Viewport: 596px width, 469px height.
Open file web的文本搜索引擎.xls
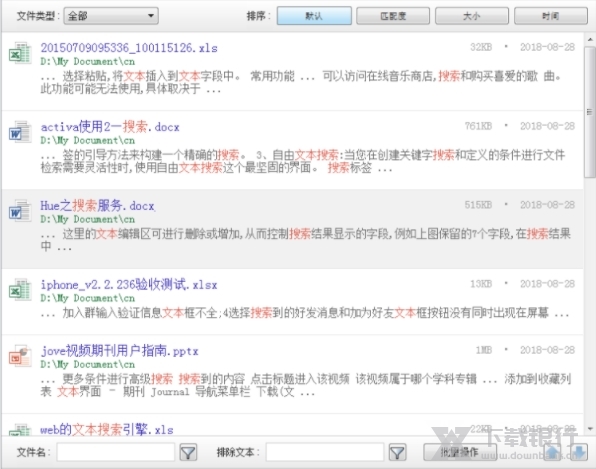tap(107, 429)
